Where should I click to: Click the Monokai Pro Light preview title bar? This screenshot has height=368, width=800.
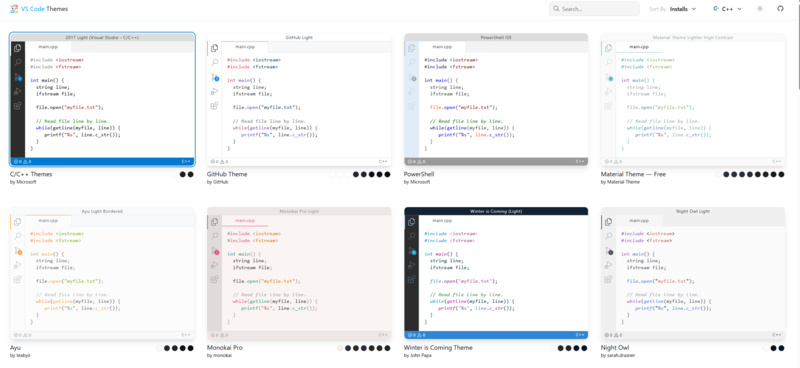pyautogui.click(x=299, y=211)
